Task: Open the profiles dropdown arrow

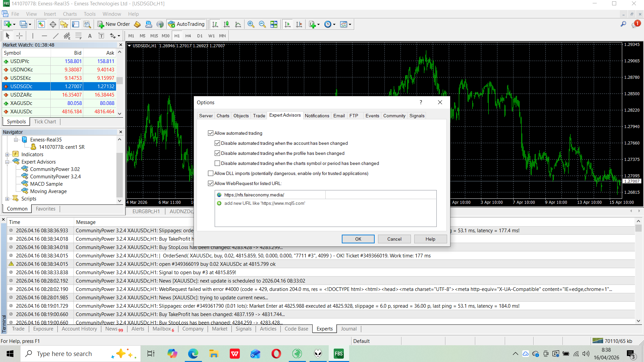Action: click(30, 24)
